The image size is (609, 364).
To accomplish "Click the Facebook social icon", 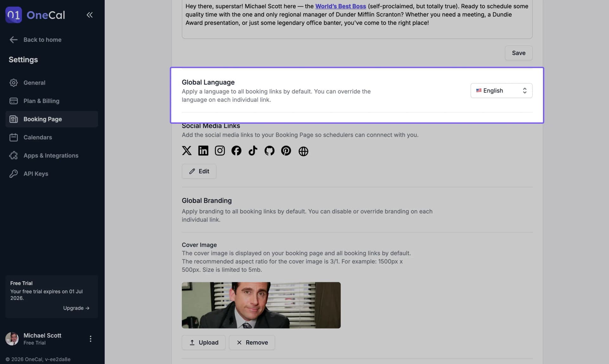I will (x=236, y=151).
